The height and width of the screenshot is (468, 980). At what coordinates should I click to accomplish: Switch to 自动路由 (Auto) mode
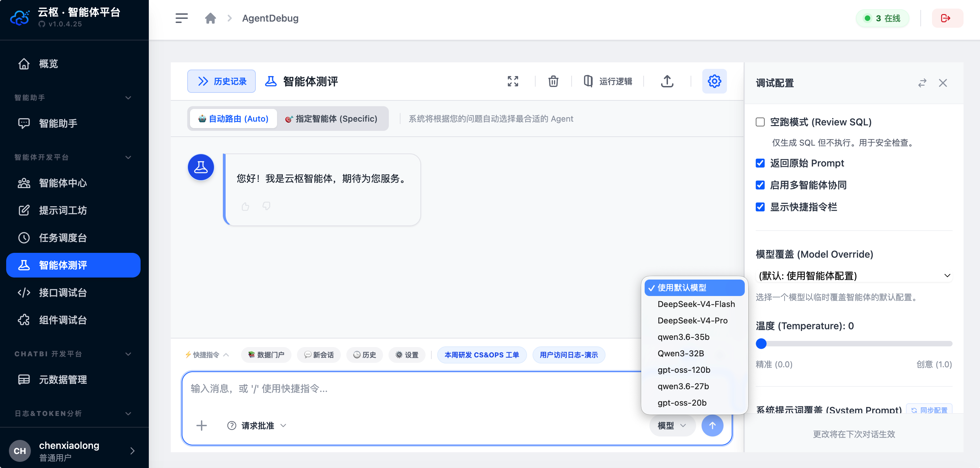(233, 119)
